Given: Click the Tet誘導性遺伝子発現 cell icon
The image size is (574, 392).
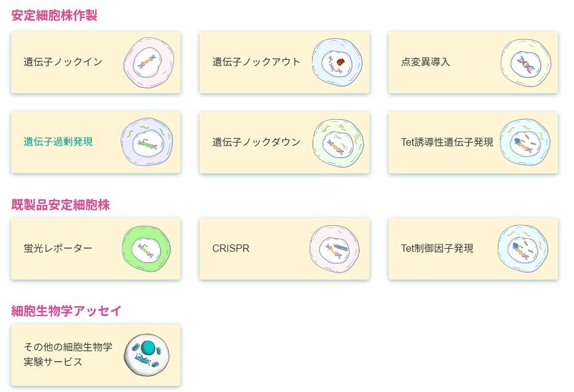Looking at the screenshot, I should tap(525, 142).
